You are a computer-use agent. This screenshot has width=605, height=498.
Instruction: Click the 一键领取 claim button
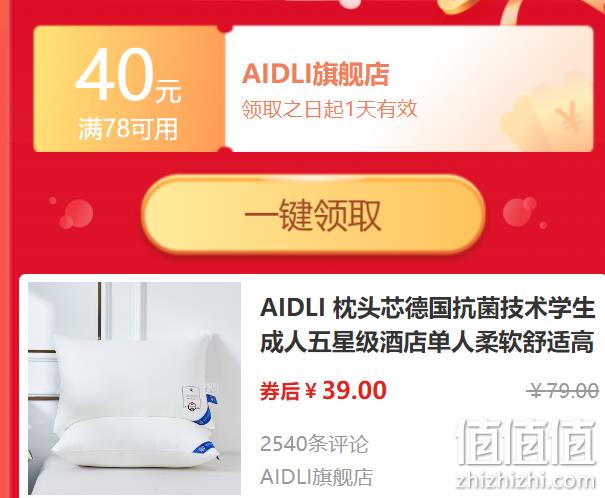tap(313, 215)
